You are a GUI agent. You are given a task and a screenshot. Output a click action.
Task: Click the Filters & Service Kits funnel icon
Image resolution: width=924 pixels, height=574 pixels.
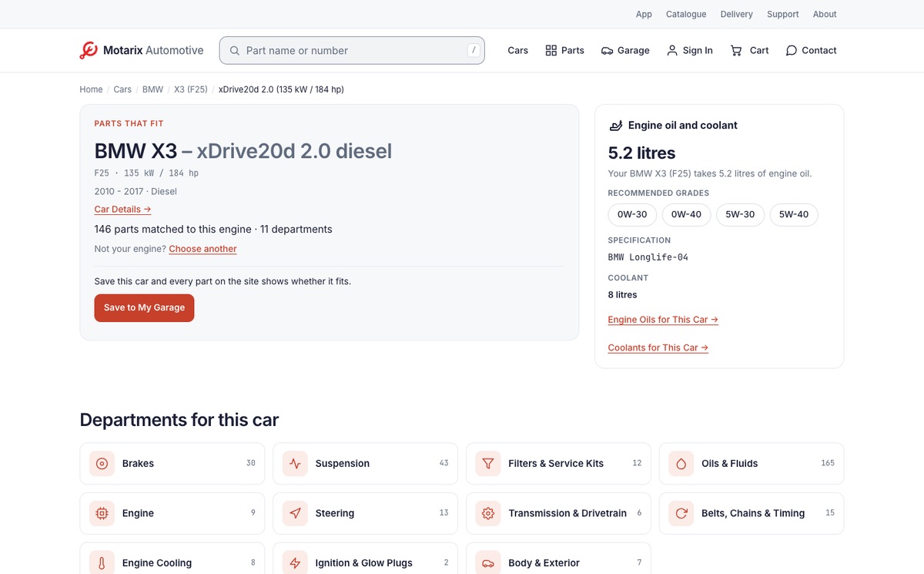[x=488, y=464]
